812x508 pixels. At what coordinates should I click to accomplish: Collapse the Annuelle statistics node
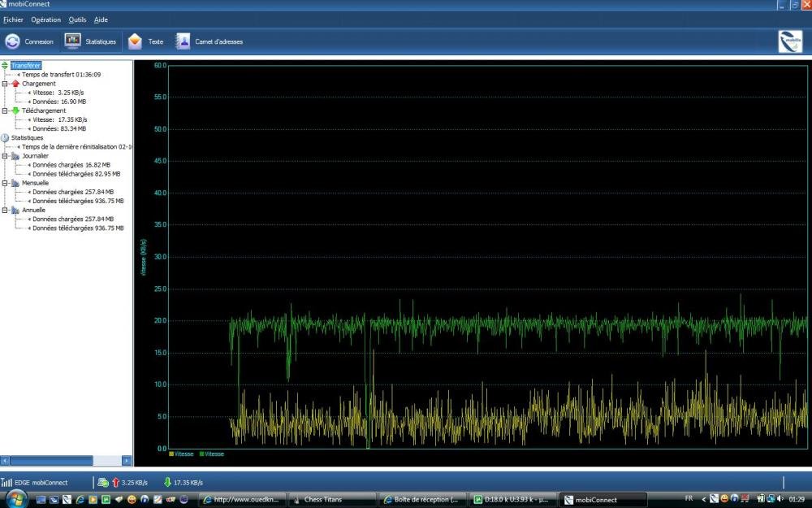click(x=5, y=210)
